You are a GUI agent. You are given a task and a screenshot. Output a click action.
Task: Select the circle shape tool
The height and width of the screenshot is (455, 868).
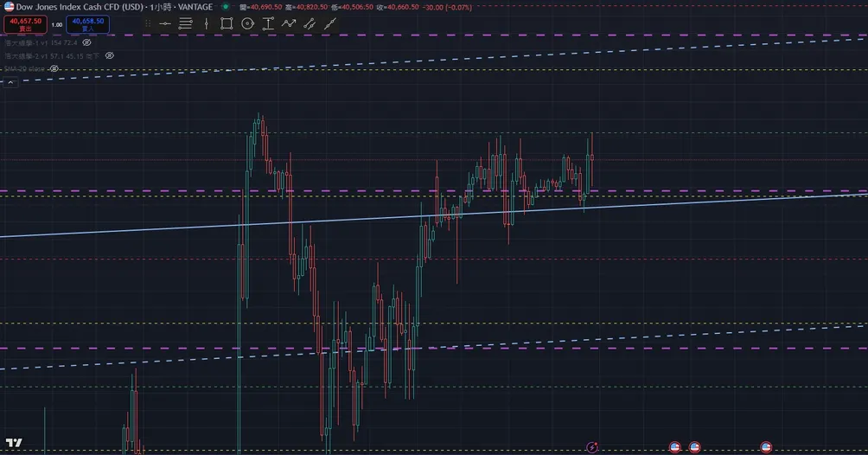coord(247,24)
